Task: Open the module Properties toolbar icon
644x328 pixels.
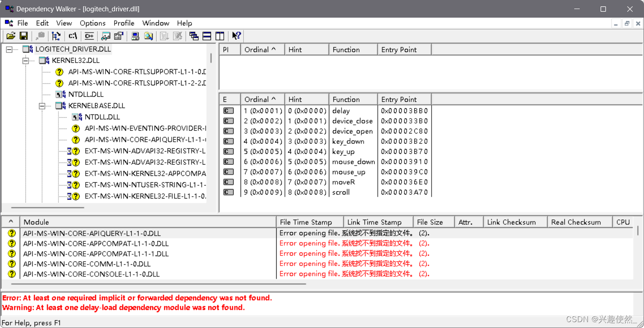Action: pyautogui.click(x=119, y=36)
